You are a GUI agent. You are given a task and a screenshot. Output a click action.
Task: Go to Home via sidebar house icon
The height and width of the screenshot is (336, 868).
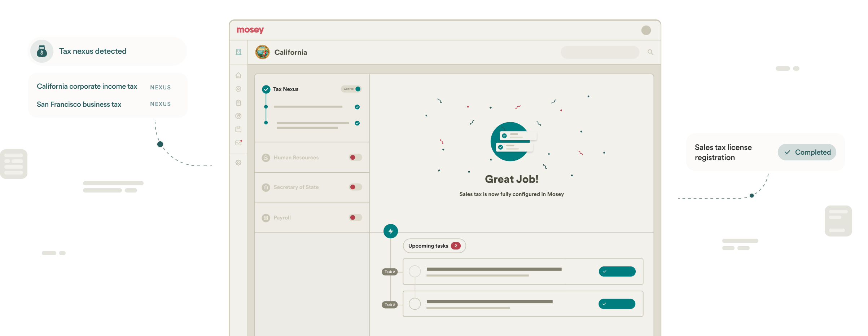pos(238,75)
